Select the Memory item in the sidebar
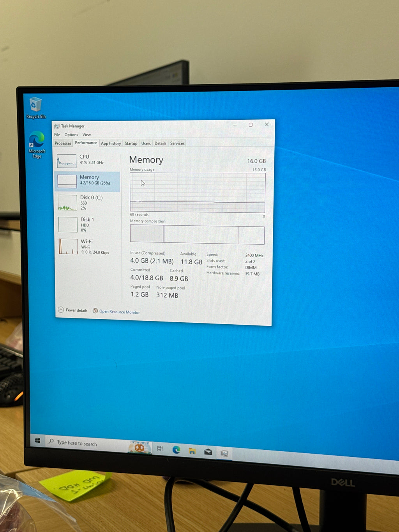 [87, 181]
